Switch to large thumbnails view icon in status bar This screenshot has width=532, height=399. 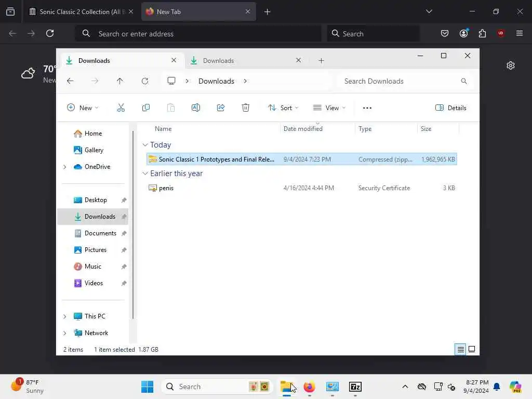tap(472, 349)
